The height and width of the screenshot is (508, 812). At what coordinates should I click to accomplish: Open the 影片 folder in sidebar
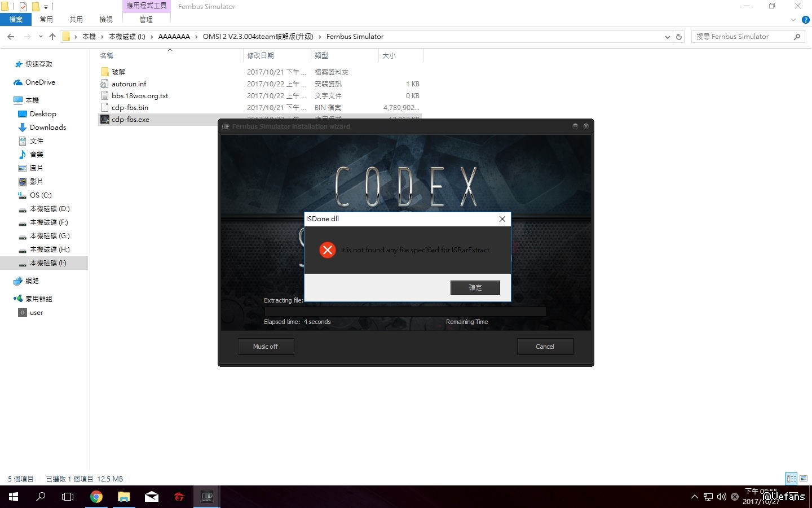37,182
